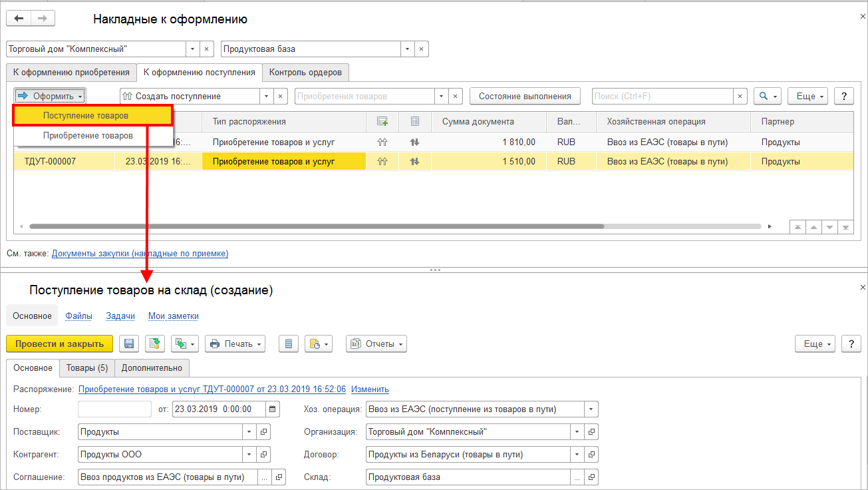Jump to the first row of the list
The image size is (868, 490).
797,227
